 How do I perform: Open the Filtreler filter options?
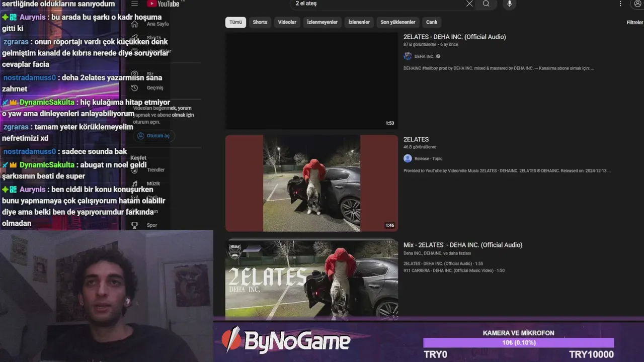point(634,23)
